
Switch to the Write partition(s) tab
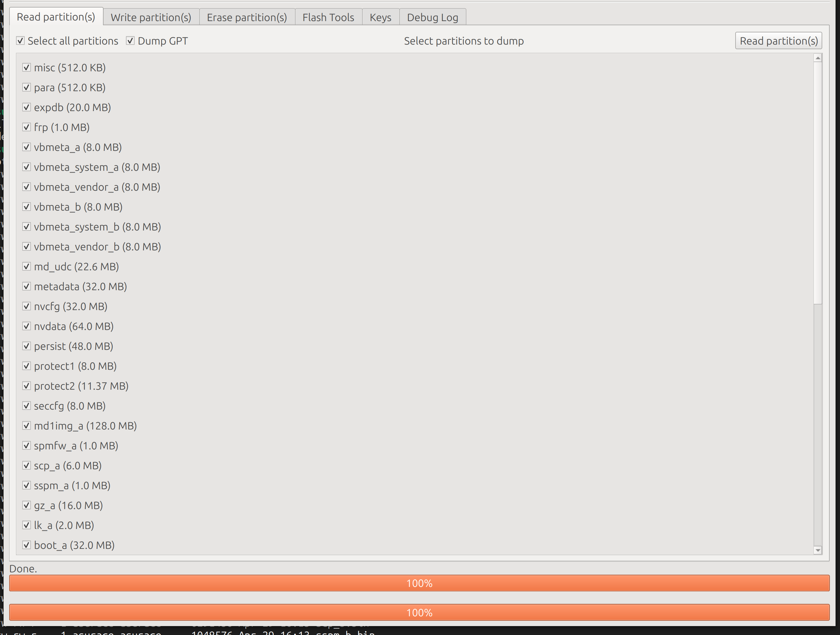151,18
